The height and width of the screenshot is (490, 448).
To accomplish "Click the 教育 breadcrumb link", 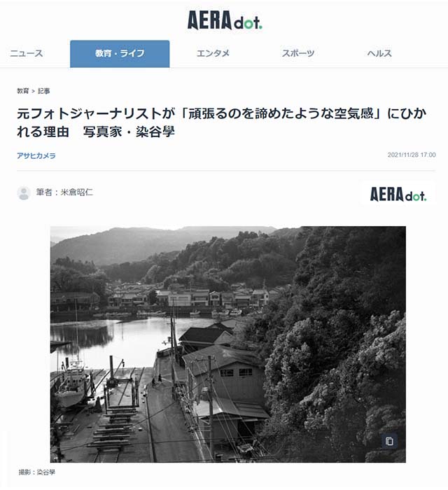I will coord(23,91).
